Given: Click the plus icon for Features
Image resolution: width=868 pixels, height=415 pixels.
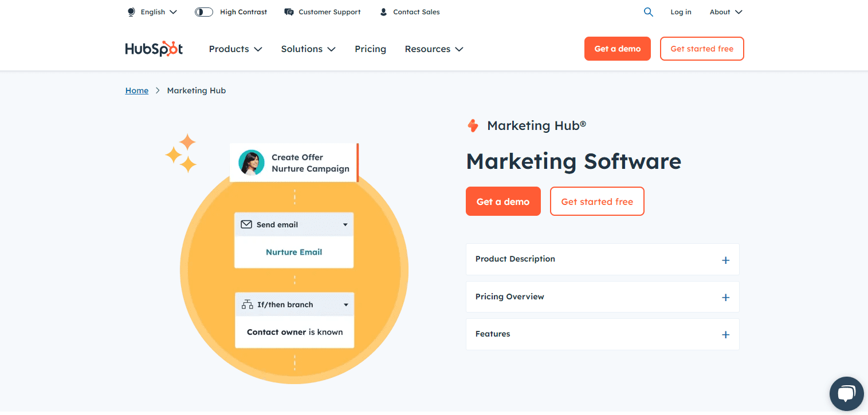Looking at the screenshot, I should [x=725, y=335].
